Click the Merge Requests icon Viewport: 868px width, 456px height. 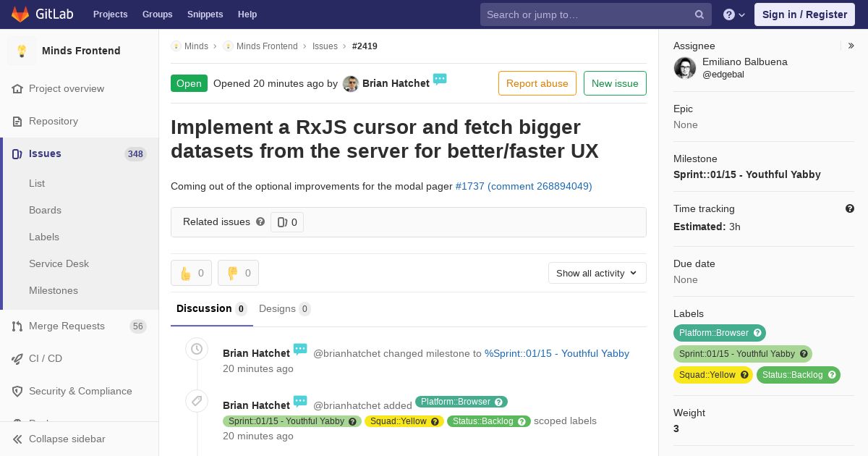click(x=17, y=326)
